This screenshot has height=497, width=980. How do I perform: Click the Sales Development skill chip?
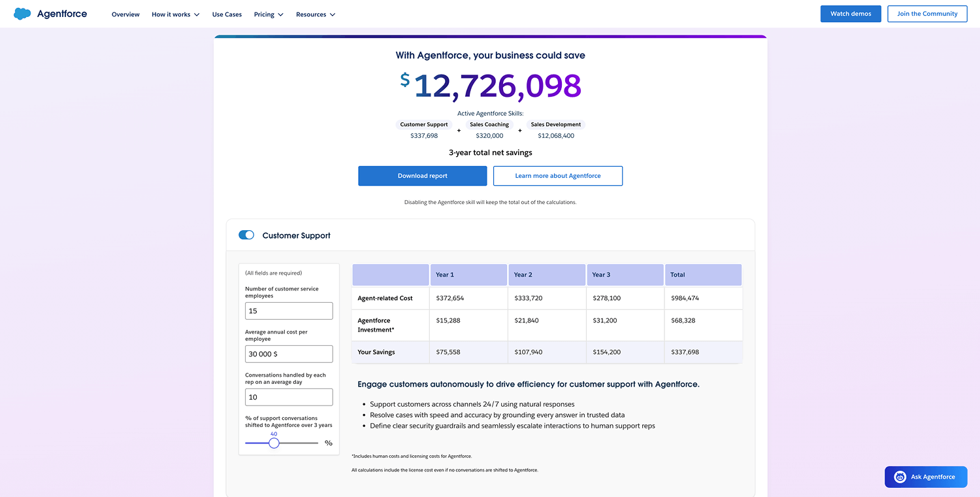[556, 124]
